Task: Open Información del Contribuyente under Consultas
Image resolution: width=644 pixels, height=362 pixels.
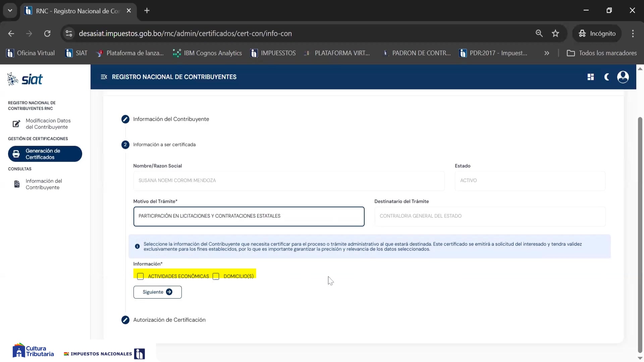Action: [x=45, y=184]
